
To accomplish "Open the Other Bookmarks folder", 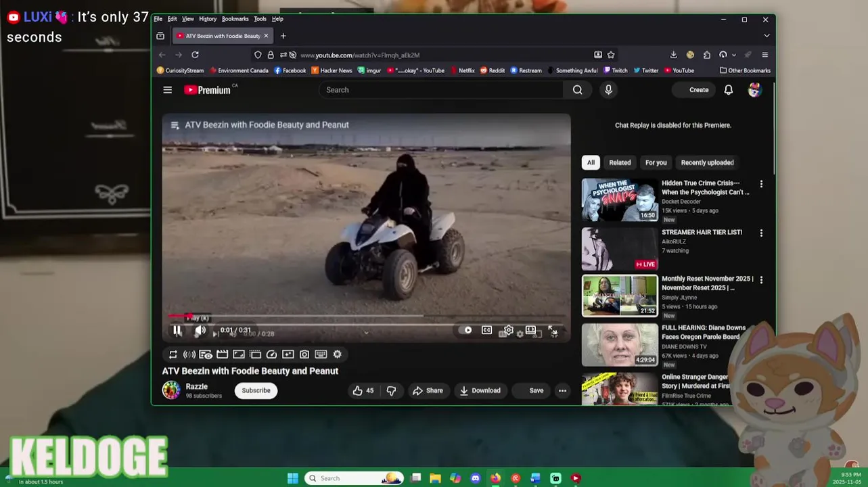I will click(x=745, y=70).
